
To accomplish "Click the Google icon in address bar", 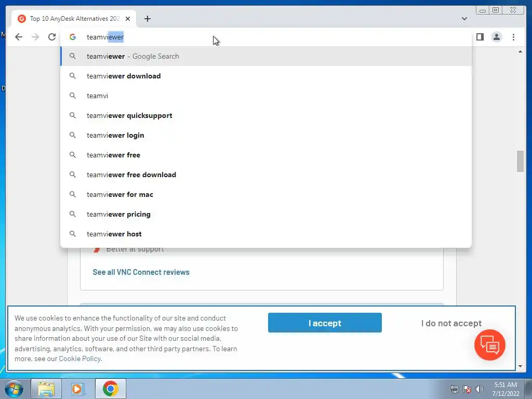I will point(73,37).
